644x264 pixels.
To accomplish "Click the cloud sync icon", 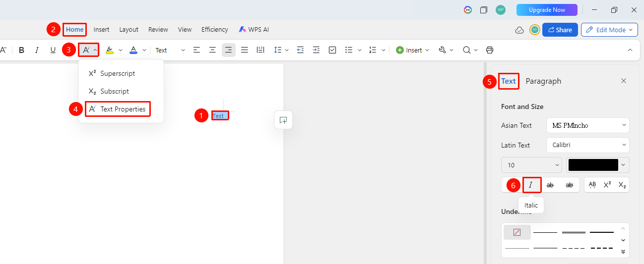I will coord(519,30).
